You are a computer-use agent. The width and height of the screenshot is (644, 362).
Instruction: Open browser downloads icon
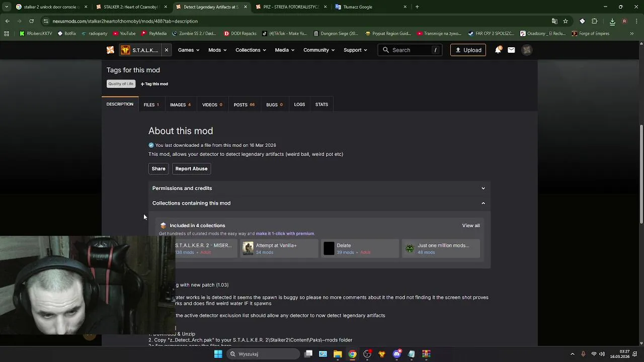click(612, 21)
